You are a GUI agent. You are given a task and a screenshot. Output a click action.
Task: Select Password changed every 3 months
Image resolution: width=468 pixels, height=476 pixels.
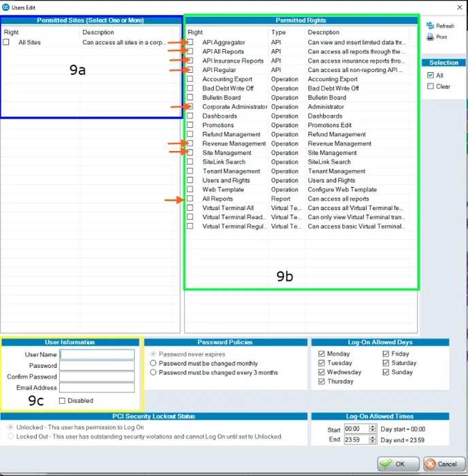point(153,372)
